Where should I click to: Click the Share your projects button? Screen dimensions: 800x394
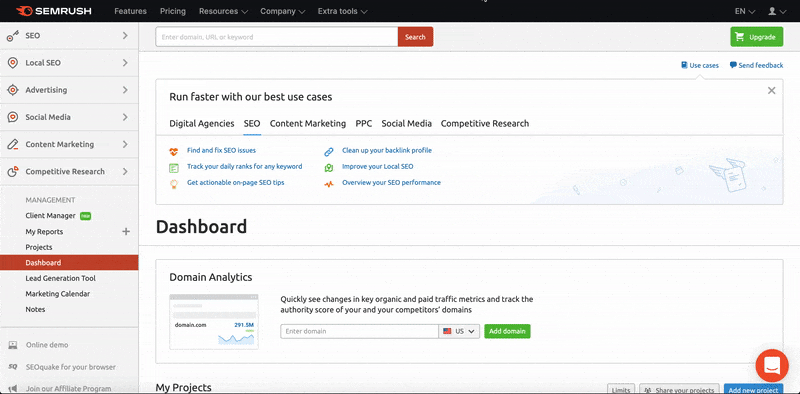point(680,389)
